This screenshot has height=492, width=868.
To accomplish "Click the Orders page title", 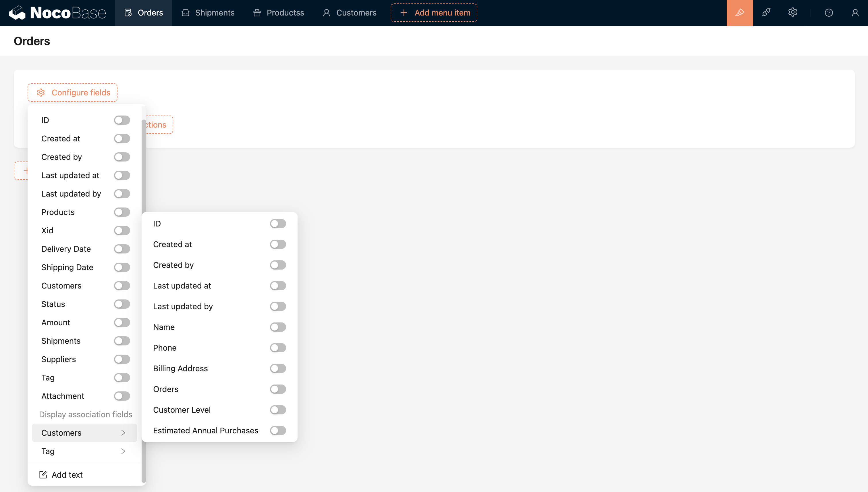I will click(x=32, y=41).
